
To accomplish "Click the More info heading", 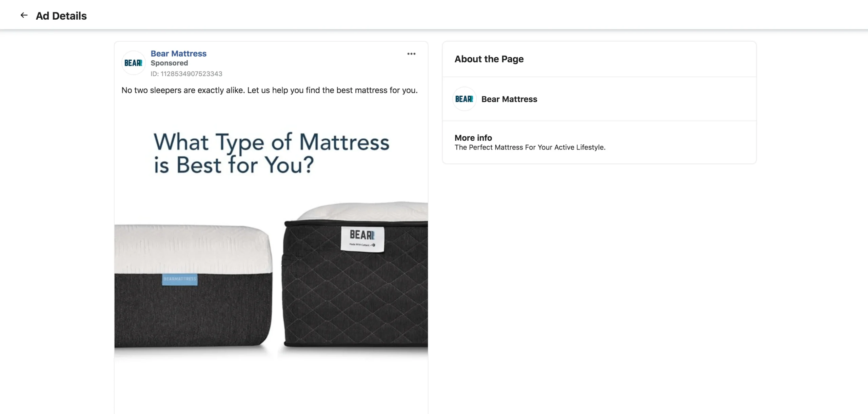I will coord(473,138).
